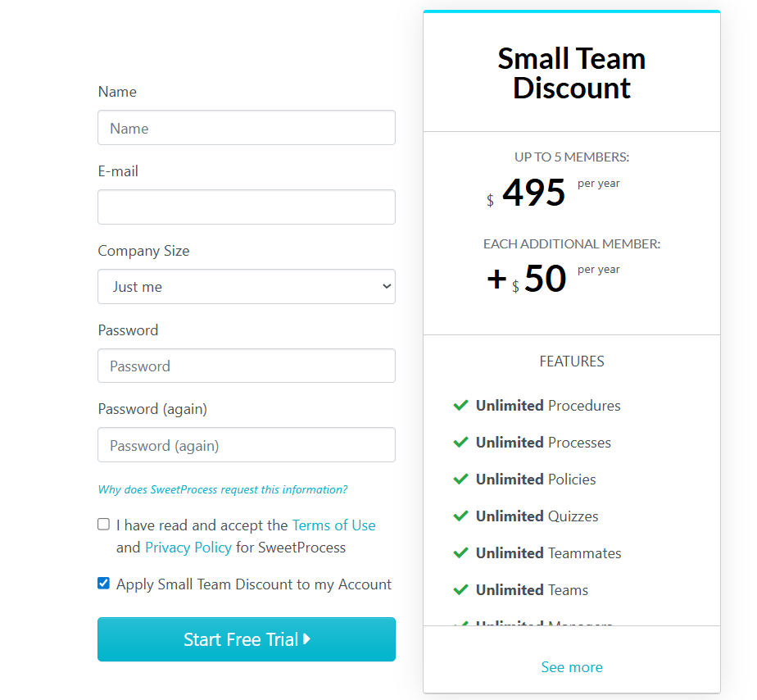This screenshot has width=757, height=700.
Task: Click the checkmark beside Unlimited Managers
Action: click(460, 625)
